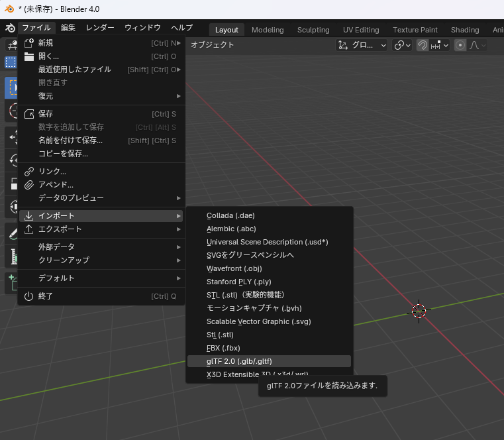Import モーションキャプチャ (.bvh) file
Image resolution: width=504 pixels, height=440 pixels.
(x=269, y=308)
